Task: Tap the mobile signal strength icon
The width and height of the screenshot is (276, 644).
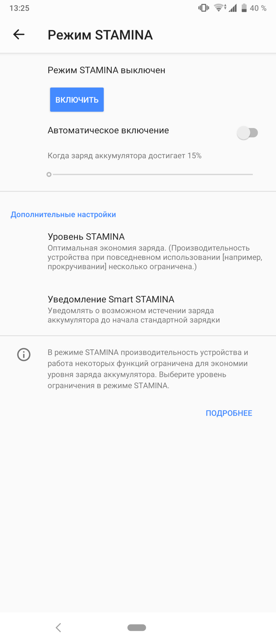Action: 232,8
